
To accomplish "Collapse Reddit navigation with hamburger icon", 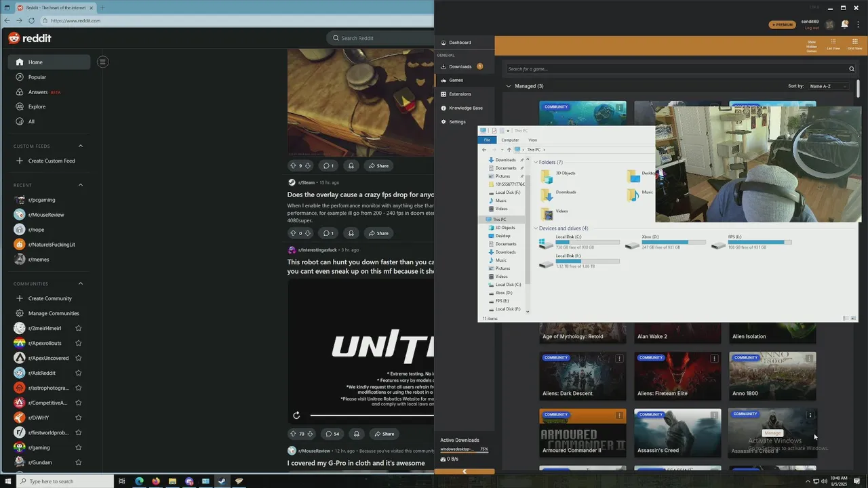I will [102, 62].
